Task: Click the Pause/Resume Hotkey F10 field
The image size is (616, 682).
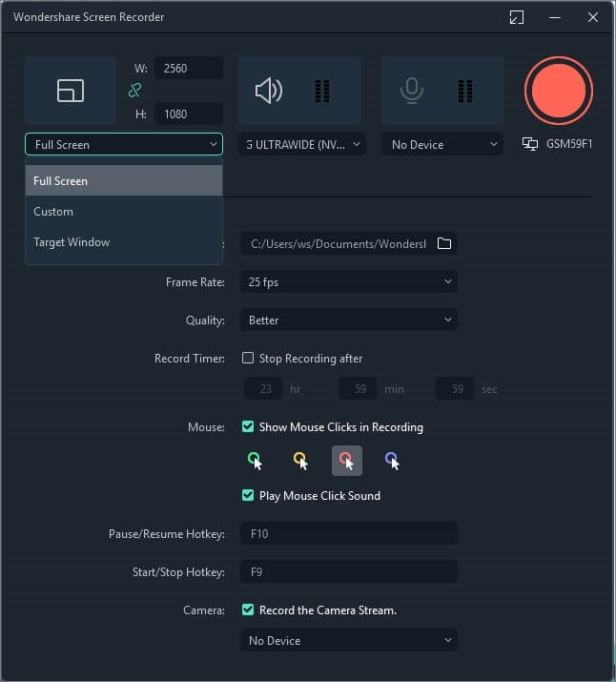Action: point(349,534)
